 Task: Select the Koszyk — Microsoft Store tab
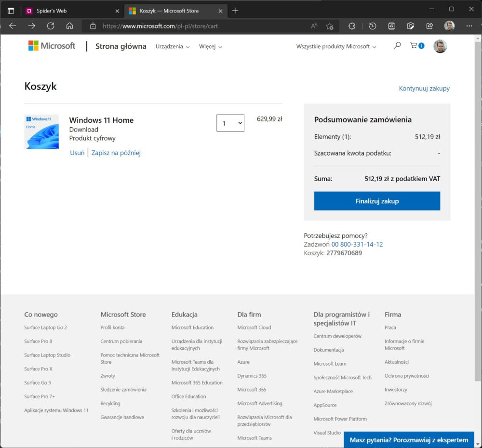pyautogui.click(x=176, y=11)
